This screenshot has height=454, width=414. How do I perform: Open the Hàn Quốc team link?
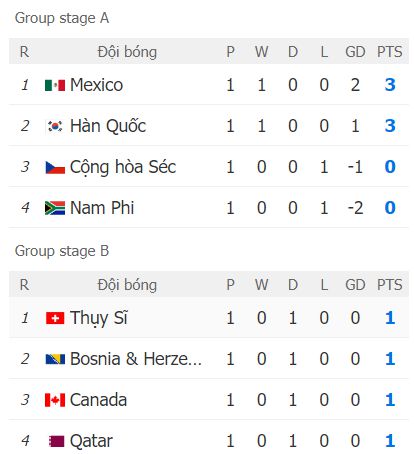click(108, 126)
